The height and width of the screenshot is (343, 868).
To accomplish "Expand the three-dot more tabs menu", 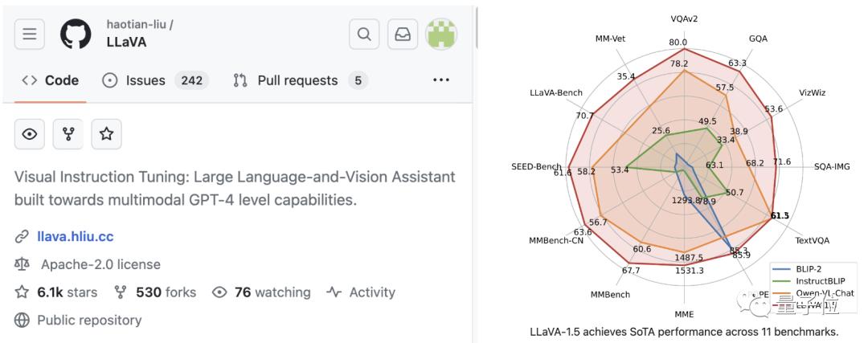I will tap(440, 80).
